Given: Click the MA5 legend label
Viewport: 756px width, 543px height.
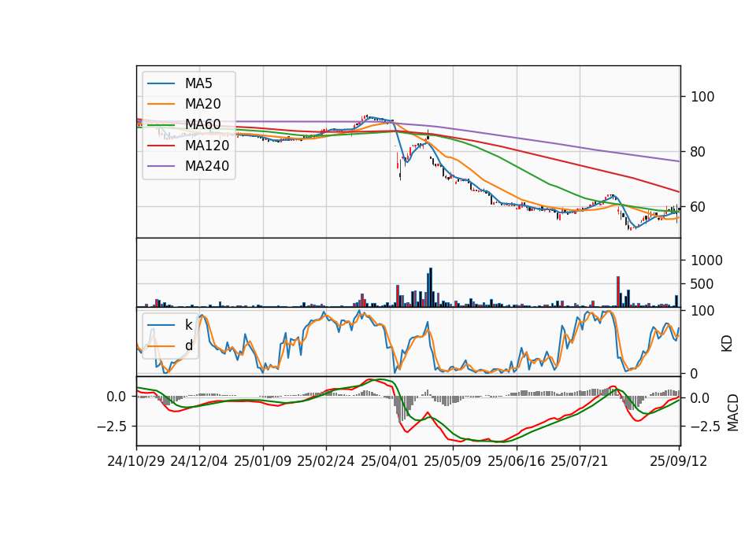Looking at the screenshot, I should coord(198,83).
